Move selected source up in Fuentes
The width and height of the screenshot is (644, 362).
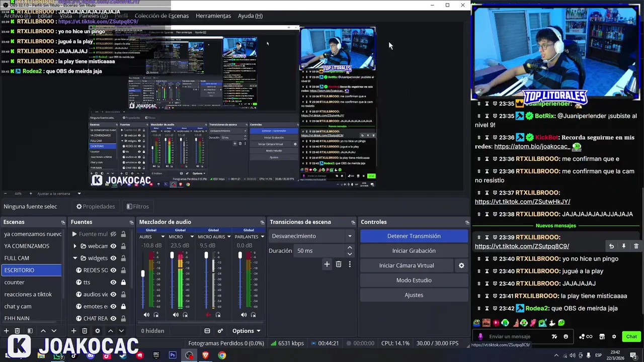pyautogui.click(x=110, y=331)
